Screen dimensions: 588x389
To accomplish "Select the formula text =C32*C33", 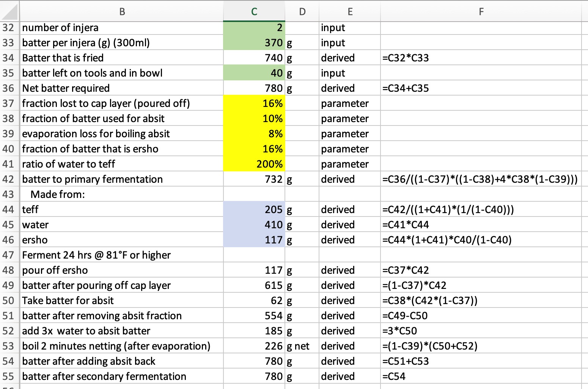I will pos(406,58).
